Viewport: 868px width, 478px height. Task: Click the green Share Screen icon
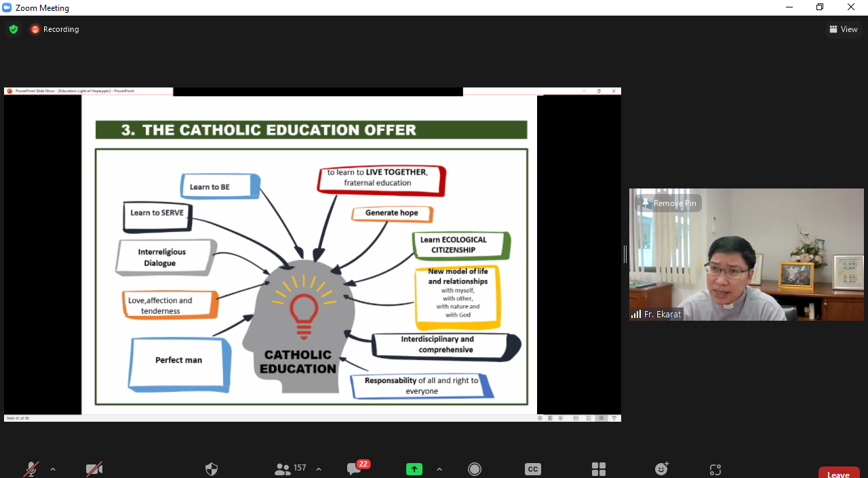pos(414,469)
